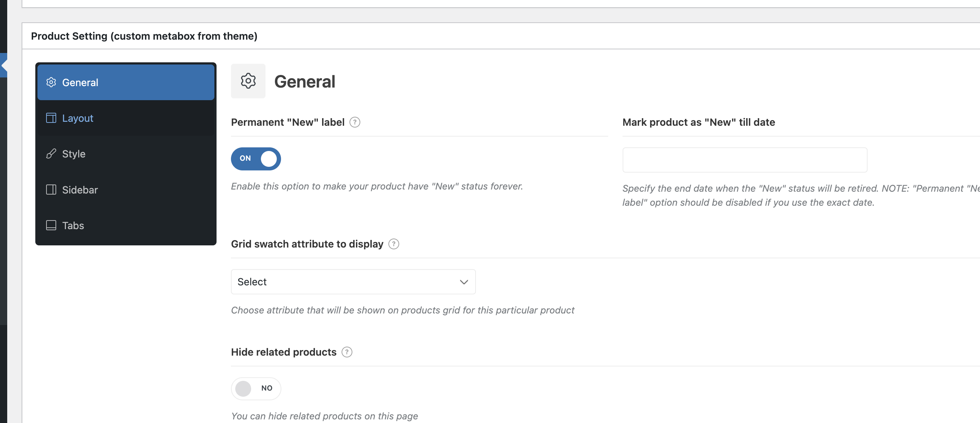Show help for Grid swatch attribute

point(393,244)
